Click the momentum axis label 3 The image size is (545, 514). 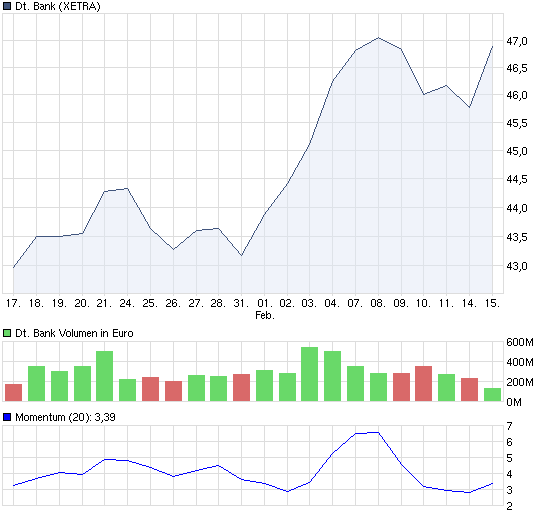510,490
